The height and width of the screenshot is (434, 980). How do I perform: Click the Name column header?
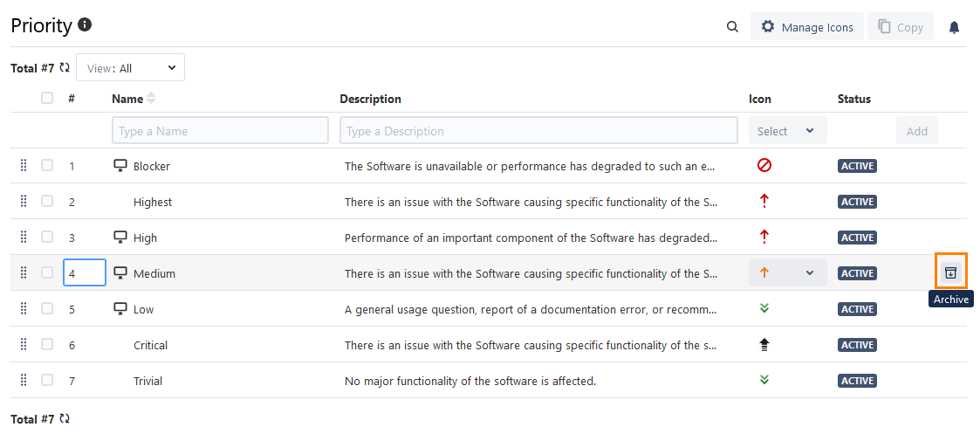coord(127,99)
